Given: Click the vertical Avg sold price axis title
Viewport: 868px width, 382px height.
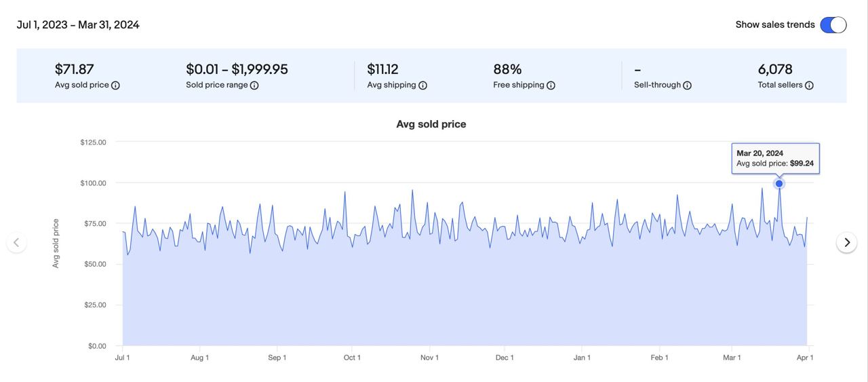Looking at the screenshot, I should pyautogui.click(x=56, y=244).
